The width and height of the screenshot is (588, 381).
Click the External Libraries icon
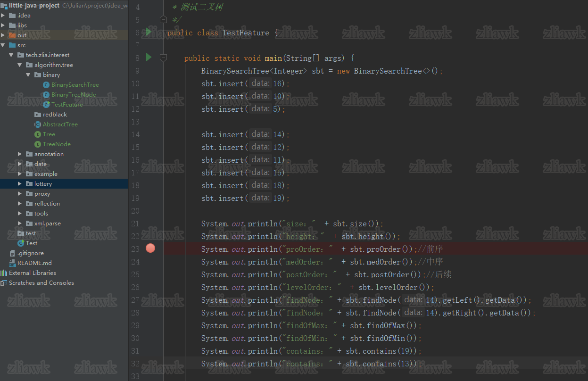point(4,273)
